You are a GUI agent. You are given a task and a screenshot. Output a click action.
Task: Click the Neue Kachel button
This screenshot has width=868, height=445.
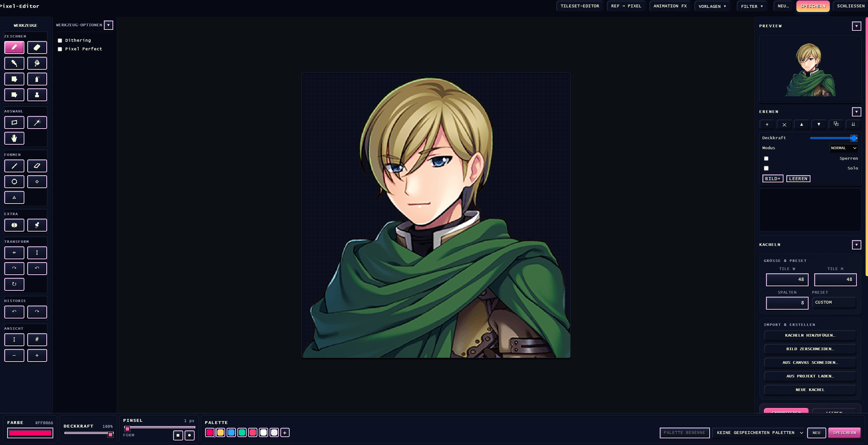(x=810, y=390)
